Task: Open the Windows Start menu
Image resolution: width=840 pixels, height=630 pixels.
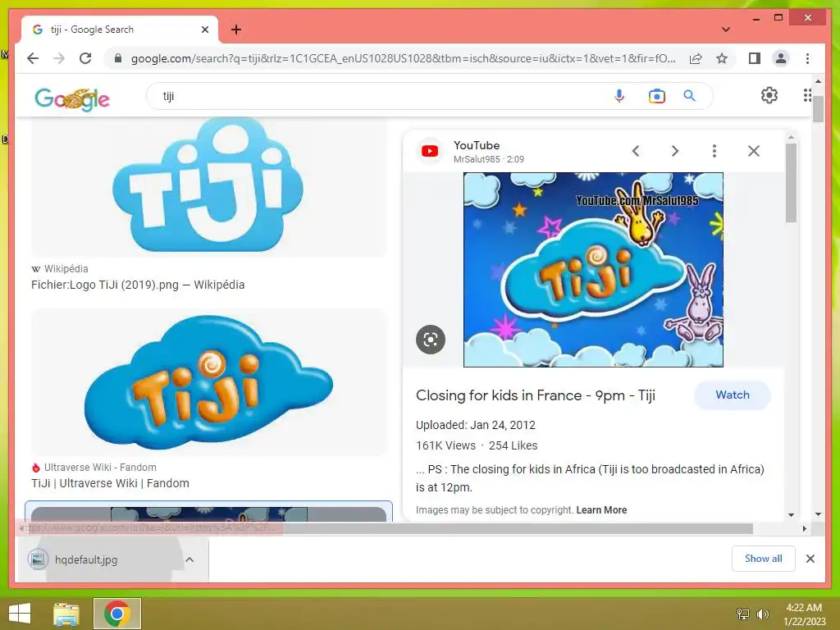Action: tap(20, 614)
